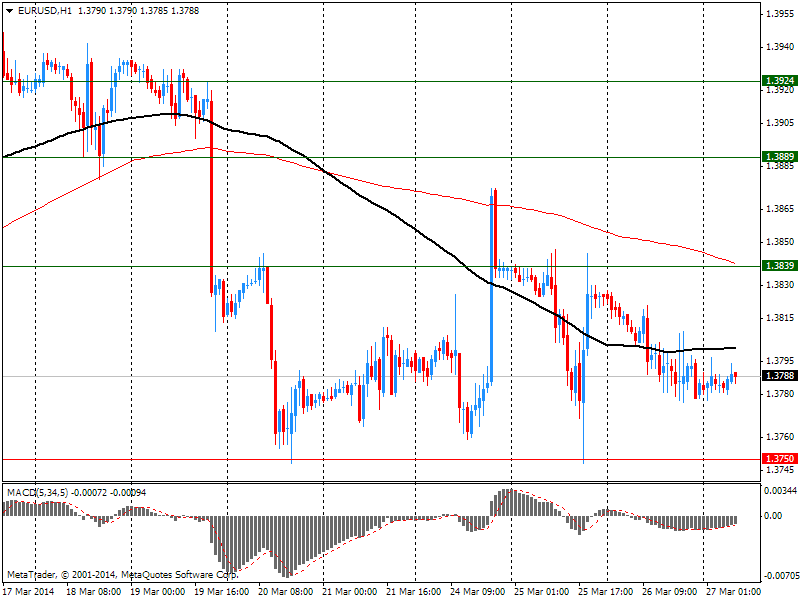This screenshot has width=800, height=600.
Task: Click the 1.3830 price scale label
Action: pyautogui.click(x=780, y=285)
